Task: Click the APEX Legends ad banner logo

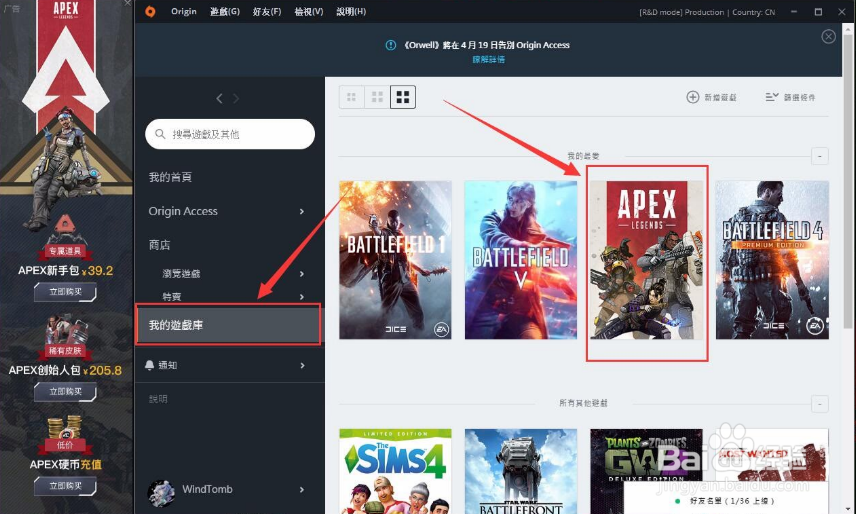Action: (x=66, y=10)
